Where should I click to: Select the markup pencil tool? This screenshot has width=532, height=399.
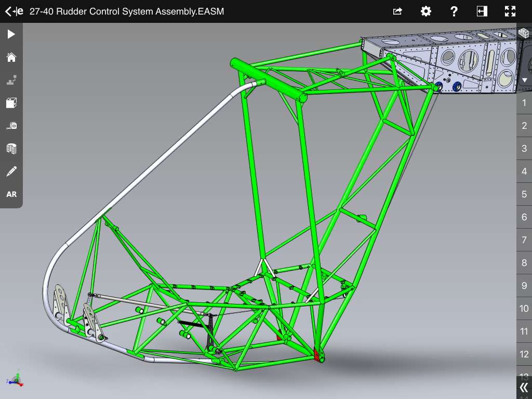[11, 171]
